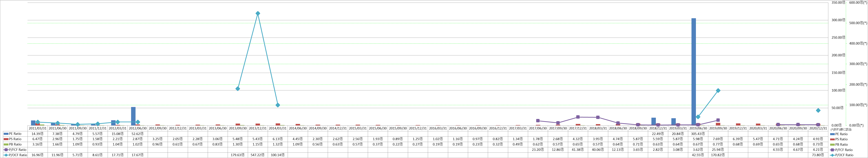Click the P/OCF cell '170.82倍'
Image resolution: width=868 pixels, height=158 pixels.
tap(718, 155)
